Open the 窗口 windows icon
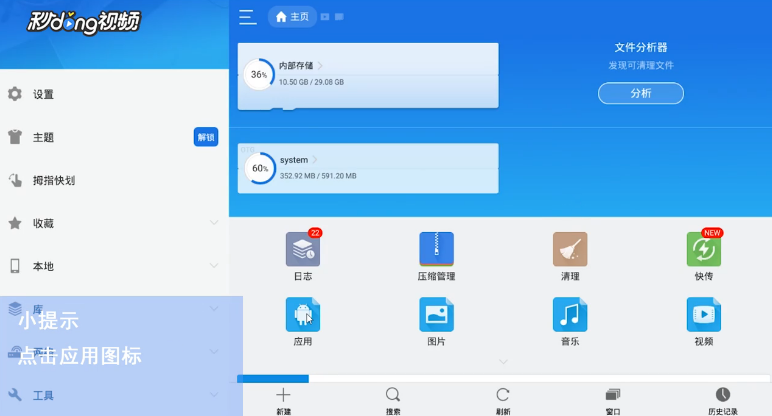Screen dimensions: 772x416 [612, 395]
